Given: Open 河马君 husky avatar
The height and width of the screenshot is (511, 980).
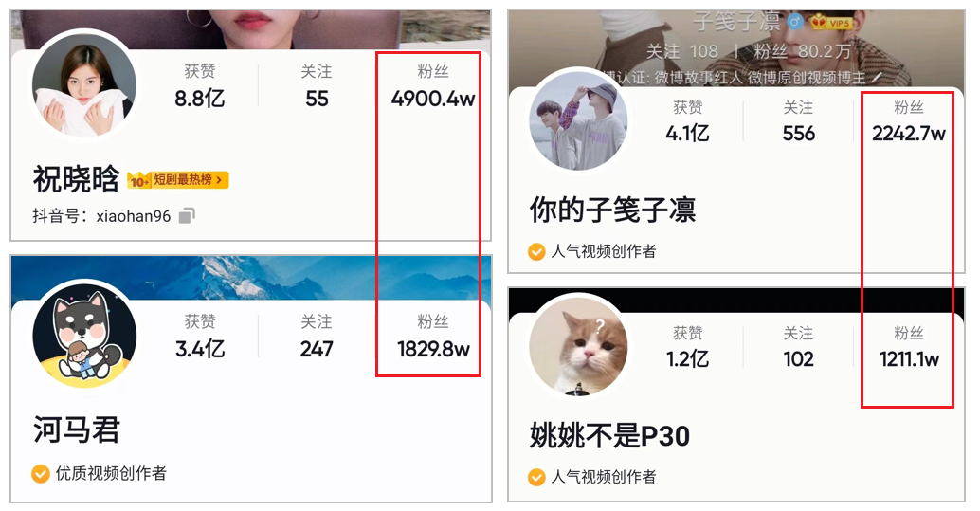Looking at the screenshot, I should [x=84, y=336].
